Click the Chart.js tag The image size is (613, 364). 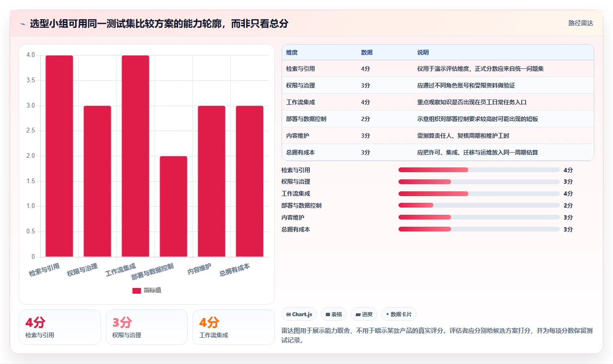click(x=299, y=314)
